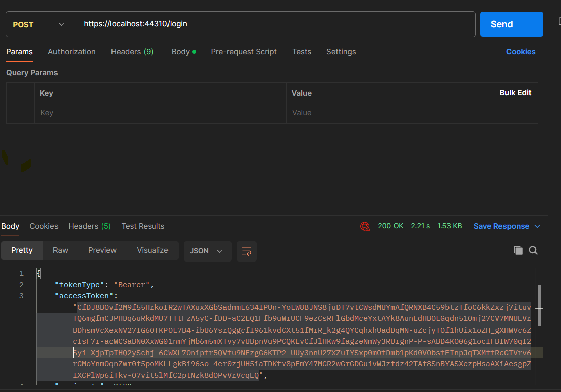The image size is (561, 392).
Task: Click the "Bearer" value in response
Action: click(132, 285)
